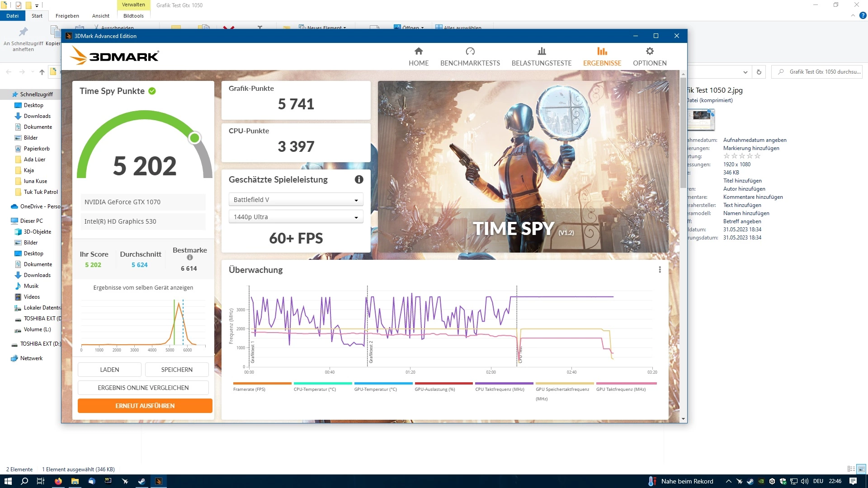Open the 1440p Ultra resolution dropdown
Image resolution: width=868 pixels, height=488 pixels.
296,217
